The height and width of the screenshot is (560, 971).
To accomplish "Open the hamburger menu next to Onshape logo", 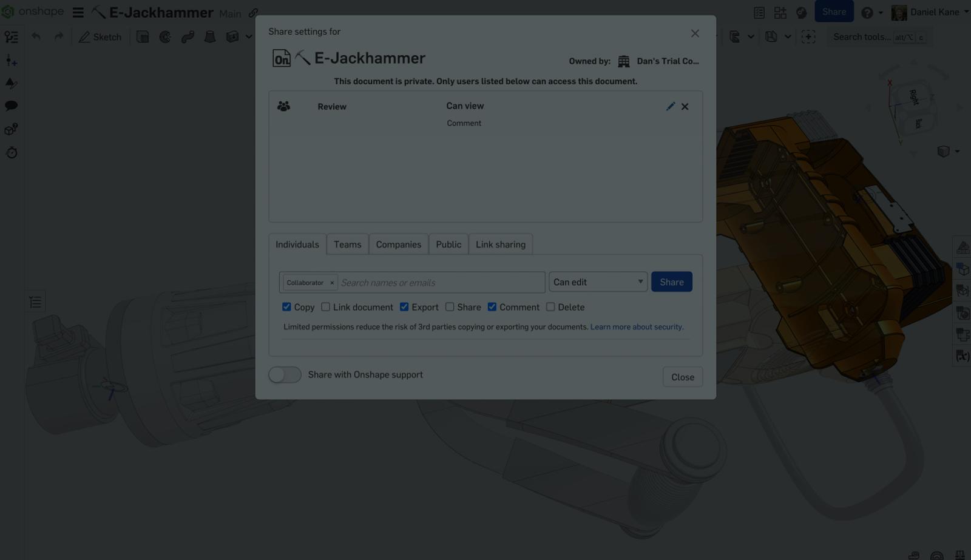I will point(78,12).
